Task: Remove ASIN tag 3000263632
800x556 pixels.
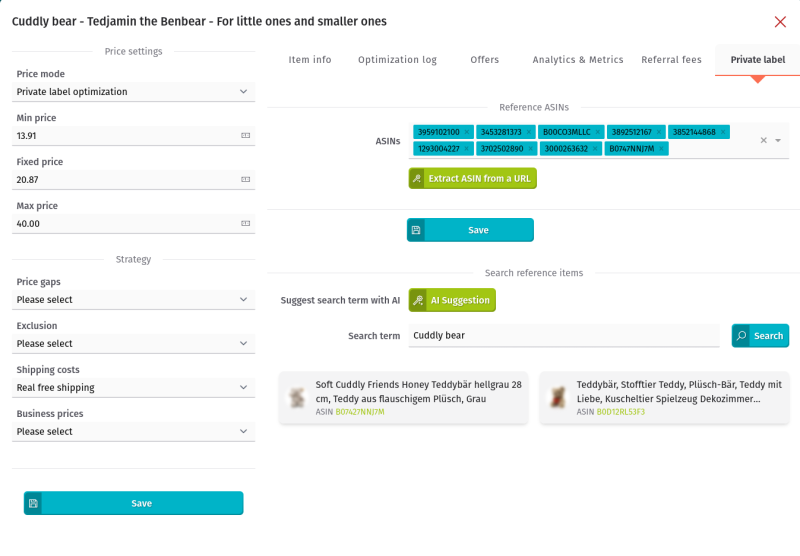Action: [595, 149]
